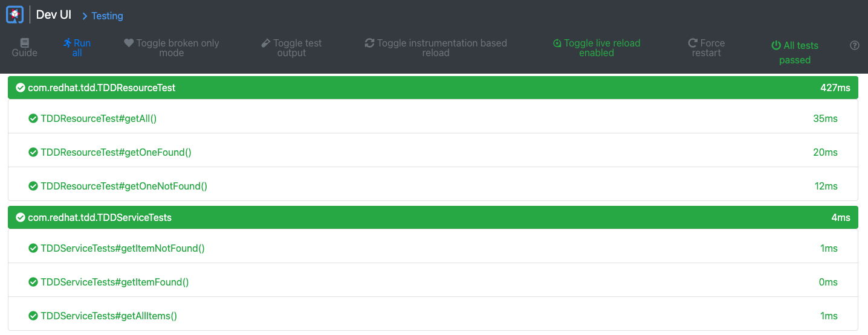This screenshot has width=868, height=335.
Task: Click the 1ms duration of getItemNotFound()
Action: pos(829,248)
